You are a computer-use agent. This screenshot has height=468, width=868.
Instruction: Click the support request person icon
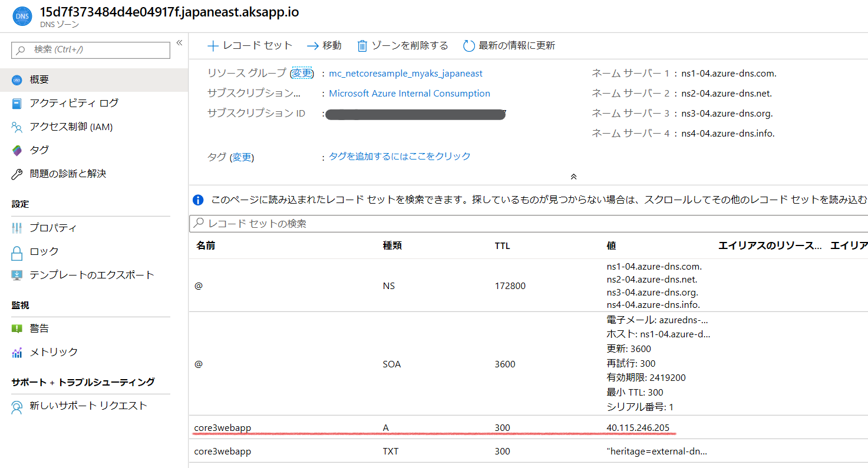coord(17,407)
